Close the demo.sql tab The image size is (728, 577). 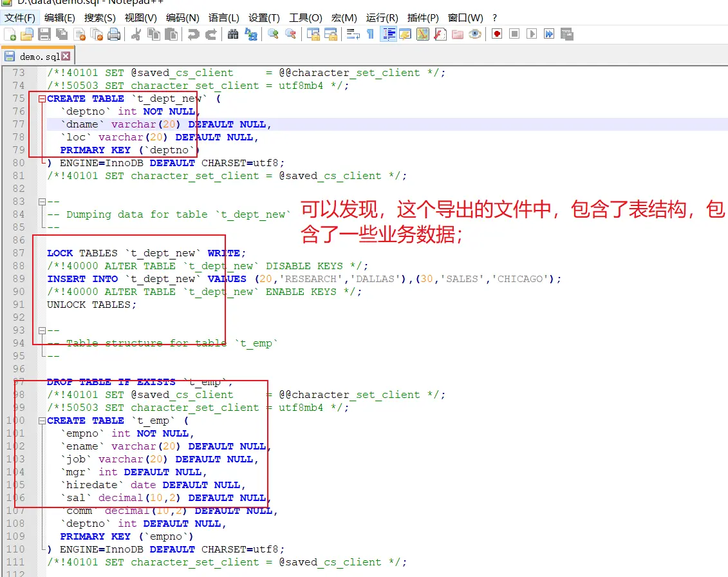point(66,56)
